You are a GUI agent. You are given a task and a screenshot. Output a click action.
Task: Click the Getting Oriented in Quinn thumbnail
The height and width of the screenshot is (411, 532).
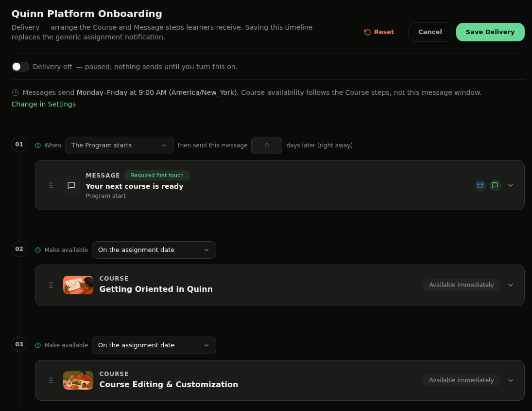[78, 285]
